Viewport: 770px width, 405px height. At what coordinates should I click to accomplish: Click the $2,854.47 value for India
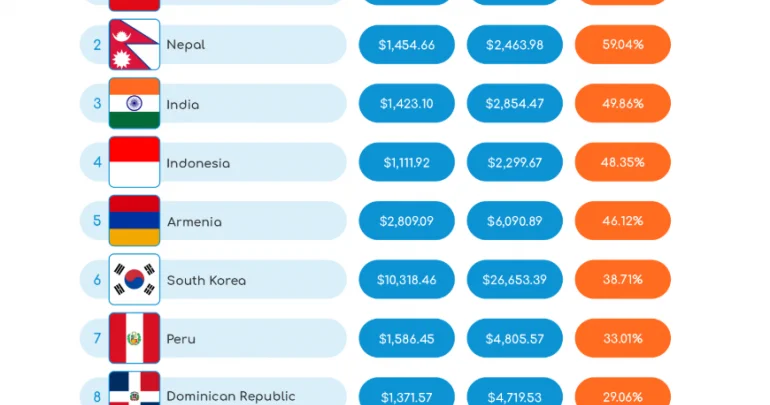pyautogui.click(x=515, y=103)
